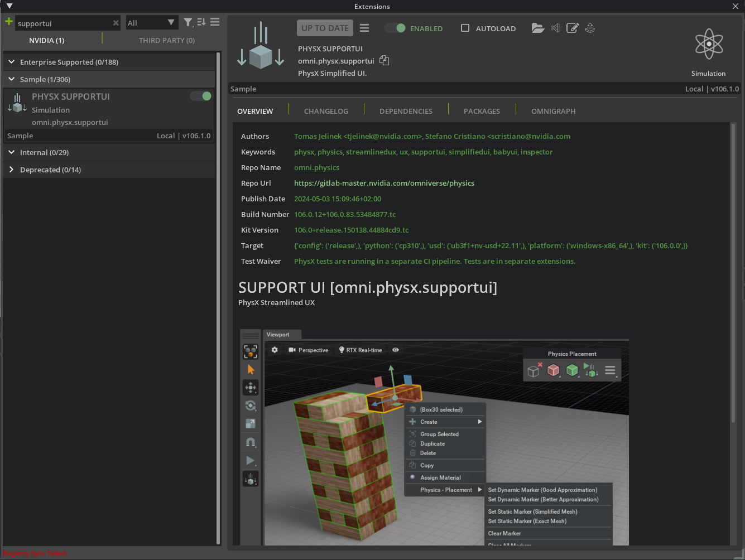Switch to the CHANGELOG tab

[x=326, y=111]
